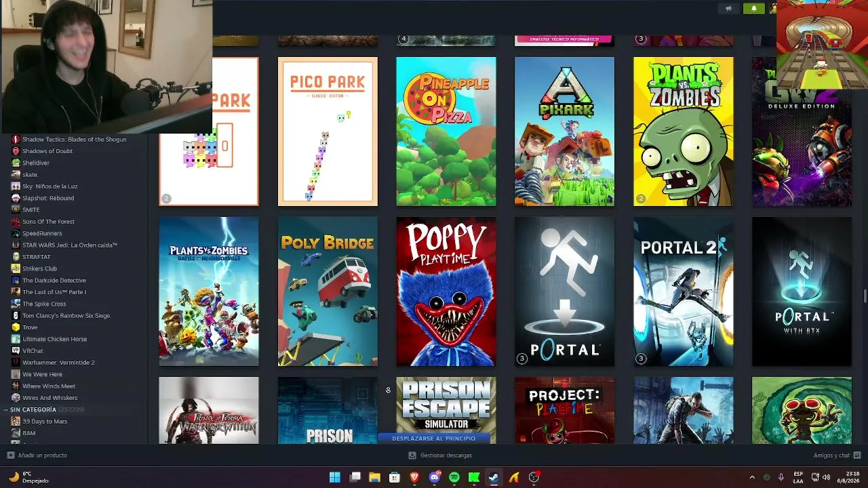Select "39 Days to Mars"
The image size is (868, 488).
[x=45, y=421]
